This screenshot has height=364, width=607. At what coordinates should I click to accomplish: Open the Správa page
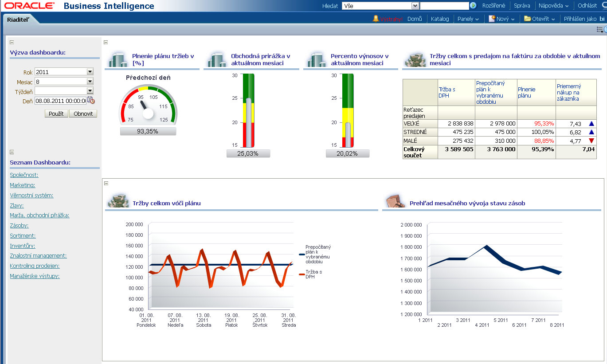(522, 6)
